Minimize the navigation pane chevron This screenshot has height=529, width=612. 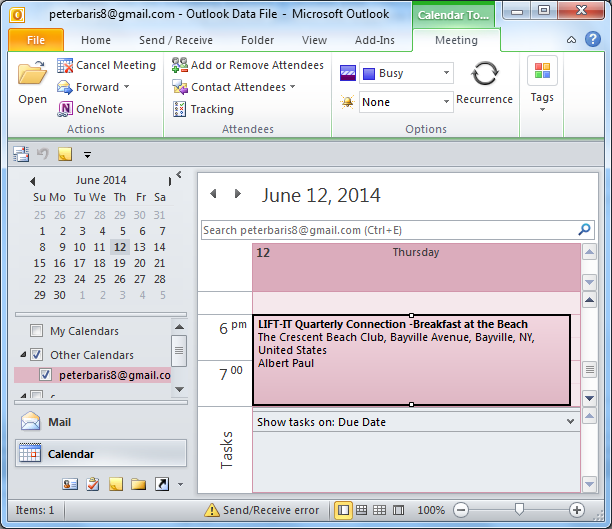[x=179, y=175]
